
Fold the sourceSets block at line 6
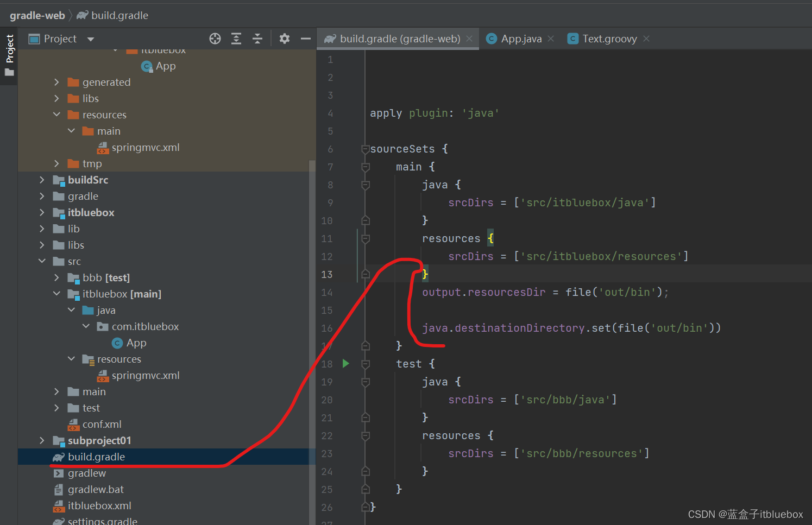(x=366, y=149)
